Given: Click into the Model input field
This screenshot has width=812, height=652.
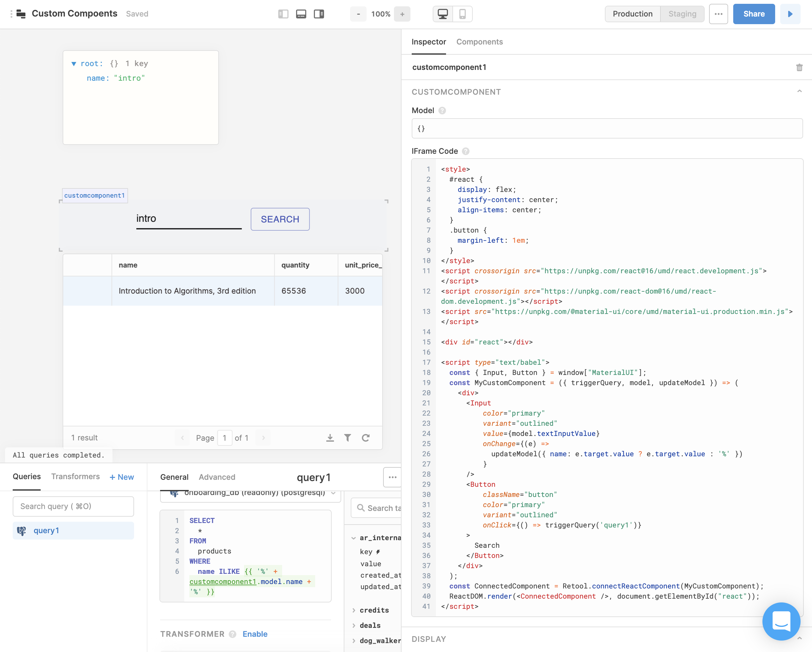Looking at the screenshot, I should click(607, 128).
